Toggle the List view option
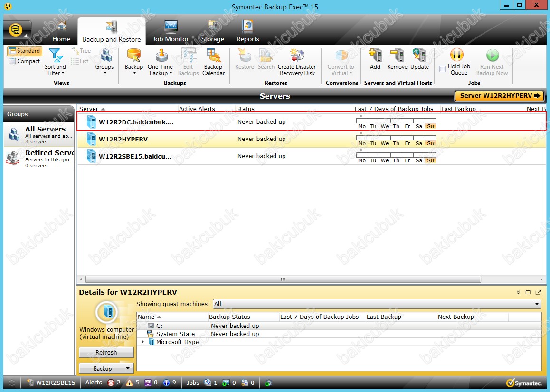 (x=80, y=61)
